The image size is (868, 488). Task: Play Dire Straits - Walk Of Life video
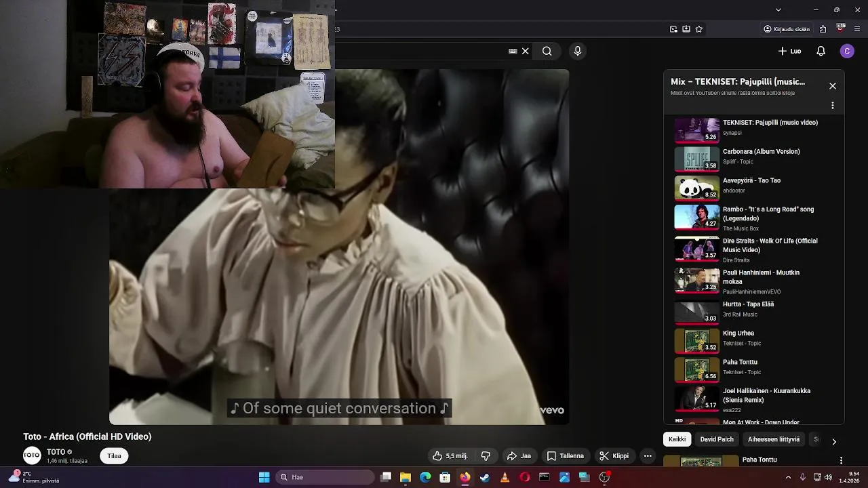pyautogui.click(x=751, y=250)
